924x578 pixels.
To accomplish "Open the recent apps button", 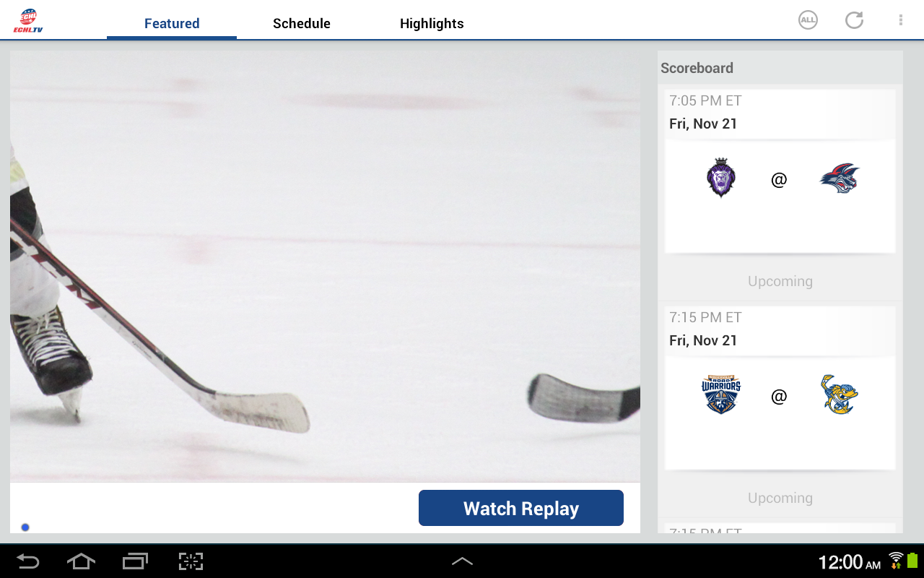I will [135, 561].
